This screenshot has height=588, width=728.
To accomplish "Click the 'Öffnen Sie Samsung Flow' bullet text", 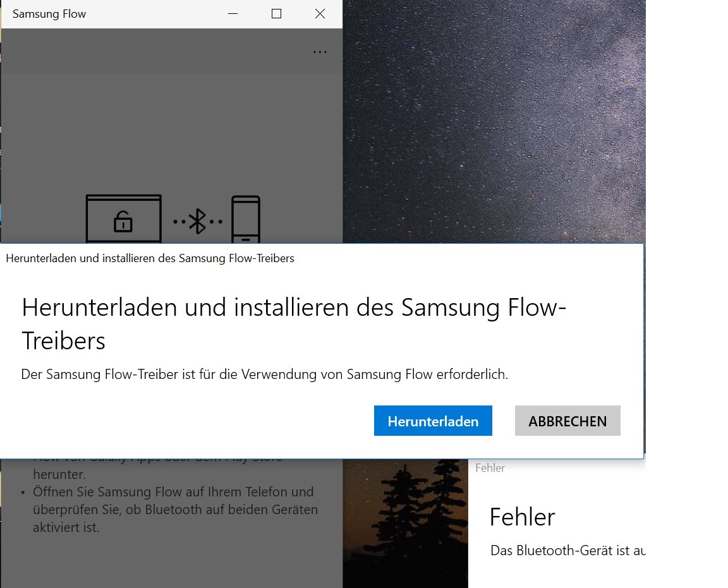I will pyautogui.click(x=176, y=510).
